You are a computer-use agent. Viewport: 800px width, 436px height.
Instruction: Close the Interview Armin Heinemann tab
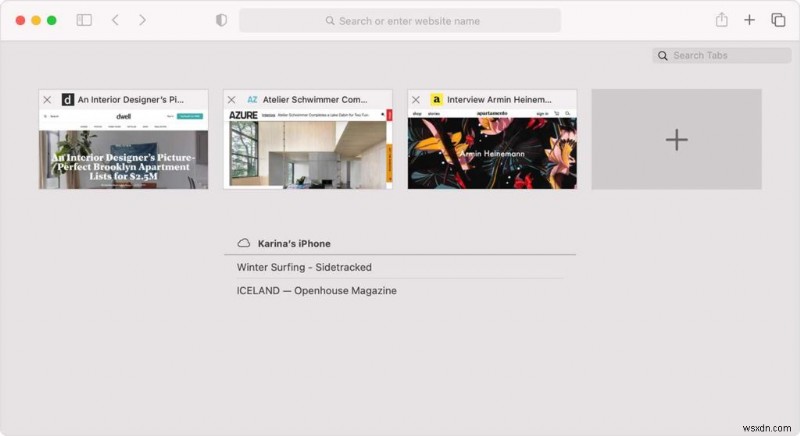click(416, 100)
